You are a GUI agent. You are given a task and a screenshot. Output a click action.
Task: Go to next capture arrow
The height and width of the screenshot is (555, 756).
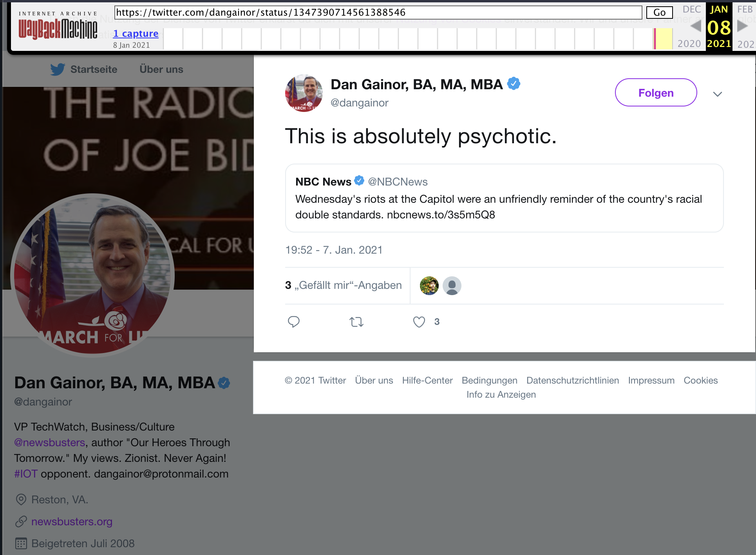742,26
